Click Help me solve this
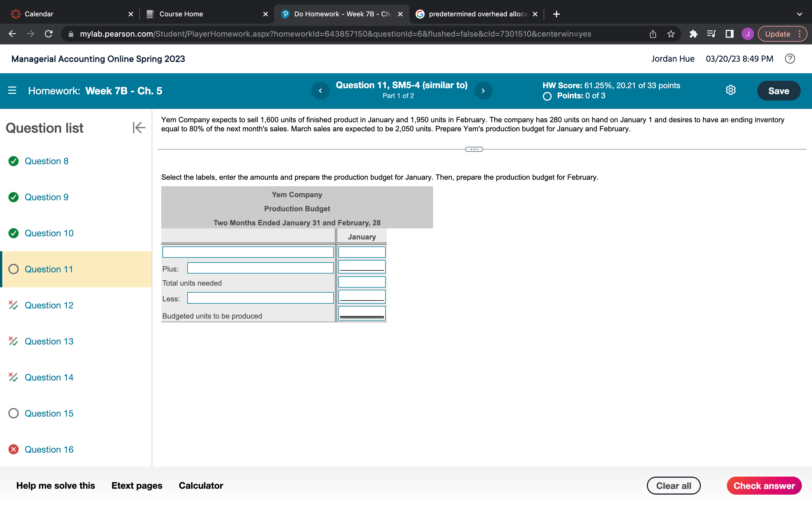 pyautogui.click(x=56, y=486)
